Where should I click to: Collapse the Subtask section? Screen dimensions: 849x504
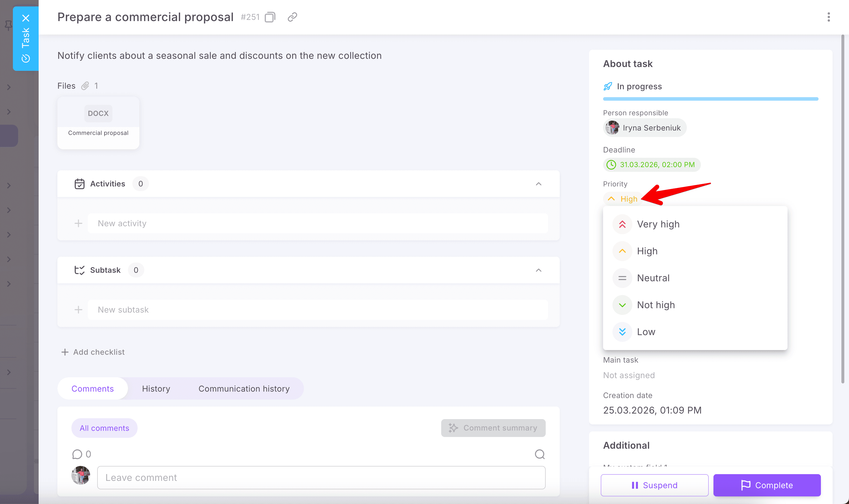point(538,270)
